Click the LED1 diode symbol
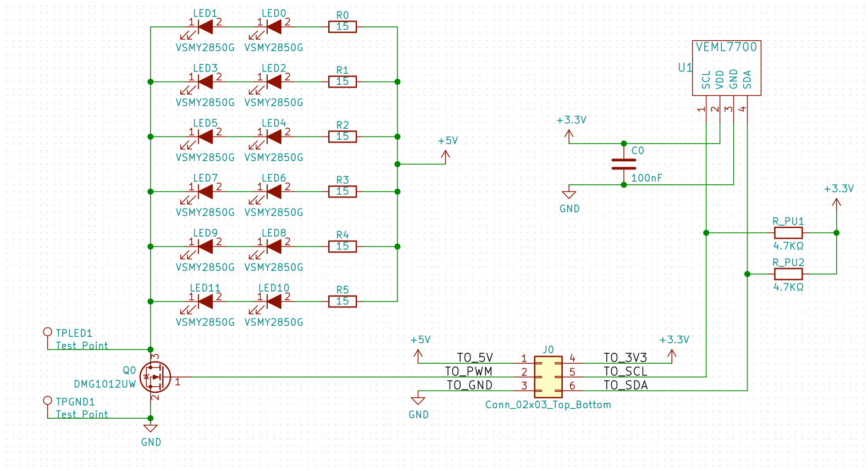 click(x=205, y=26)
